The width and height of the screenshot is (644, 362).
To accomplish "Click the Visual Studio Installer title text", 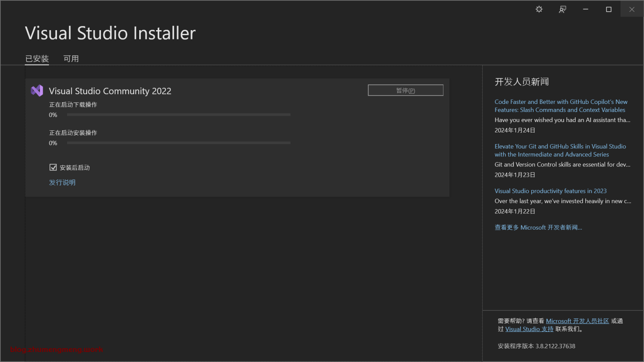I will tap(110, 33).
